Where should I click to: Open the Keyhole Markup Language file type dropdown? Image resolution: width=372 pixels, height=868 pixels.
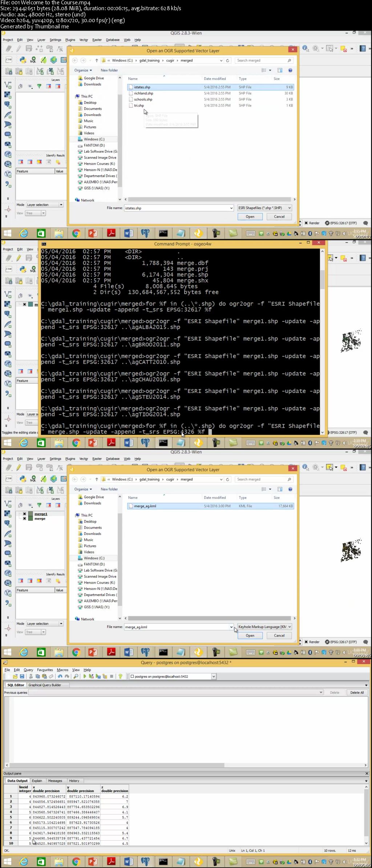click(x=264, y=627)
